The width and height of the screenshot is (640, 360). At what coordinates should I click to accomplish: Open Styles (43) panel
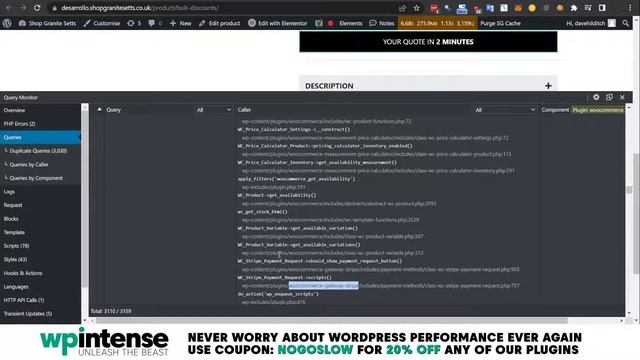point(40,259)
